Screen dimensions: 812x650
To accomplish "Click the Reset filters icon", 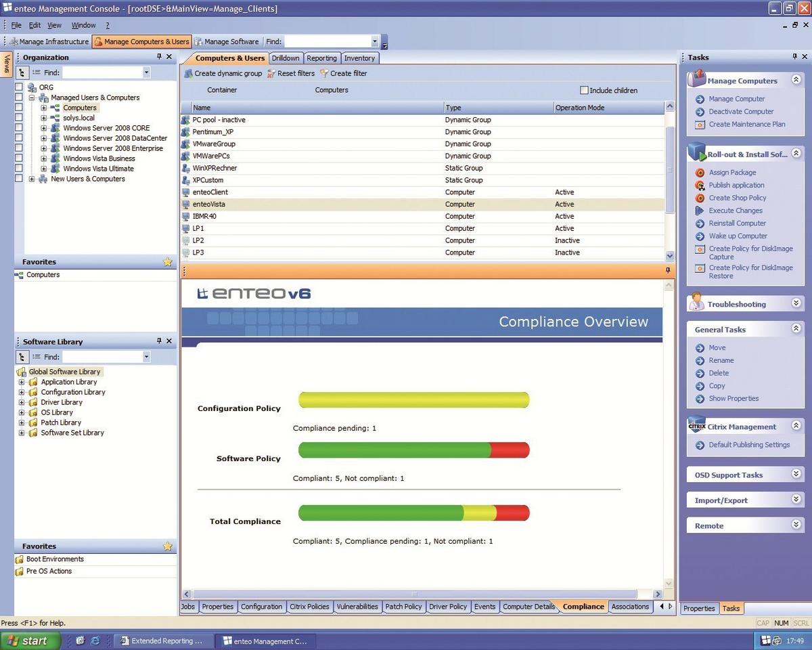I will coord(271,74).
